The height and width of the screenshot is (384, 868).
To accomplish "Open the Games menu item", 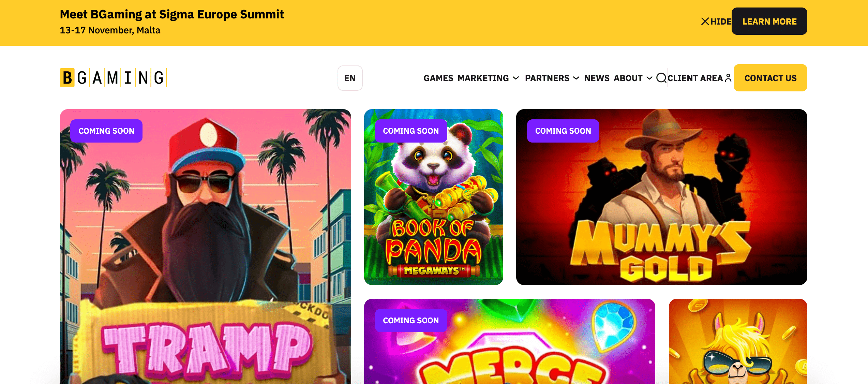I will coord(438,78).
